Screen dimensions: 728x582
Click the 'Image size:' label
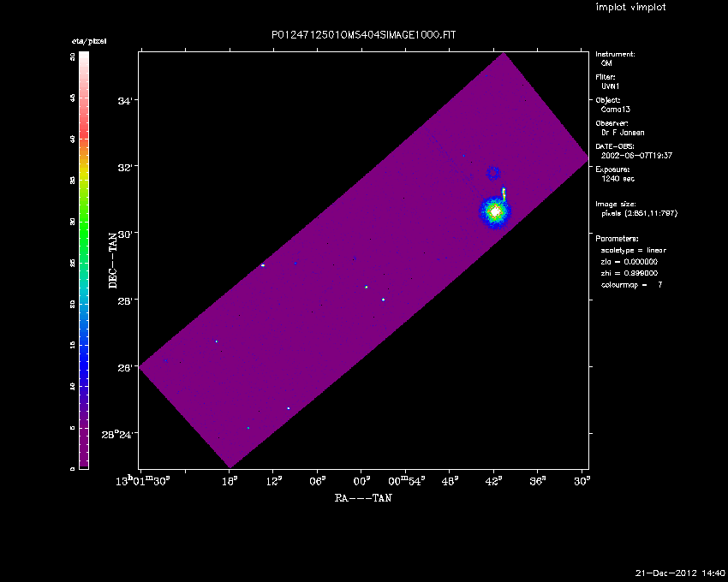(x=616, y=205)
